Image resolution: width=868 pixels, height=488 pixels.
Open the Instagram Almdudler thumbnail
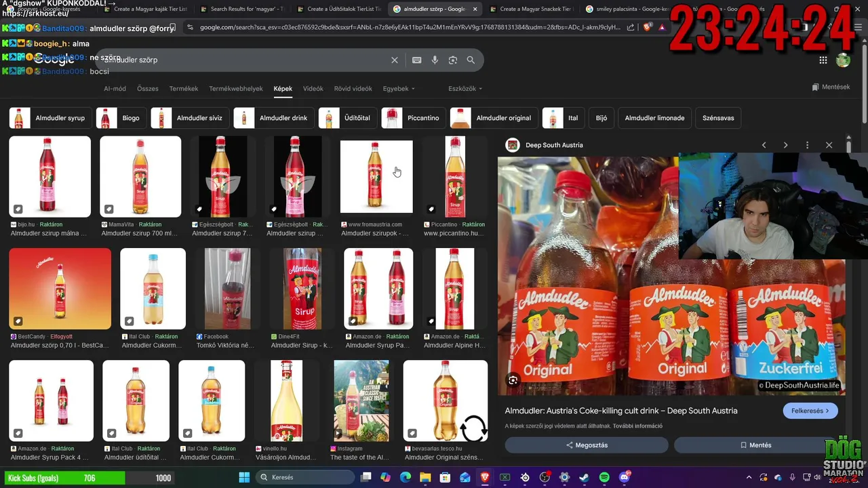[x=361, y=401]
